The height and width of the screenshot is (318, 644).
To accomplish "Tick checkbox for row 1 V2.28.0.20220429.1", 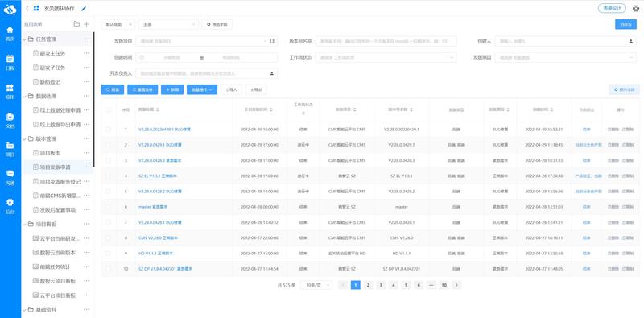I will click(x=109, y=130).
